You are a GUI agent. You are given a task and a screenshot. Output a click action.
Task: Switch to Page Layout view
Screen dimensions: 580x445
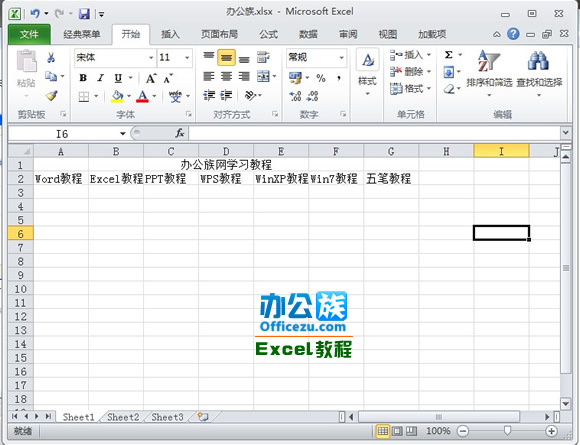(x=397, y=431)
